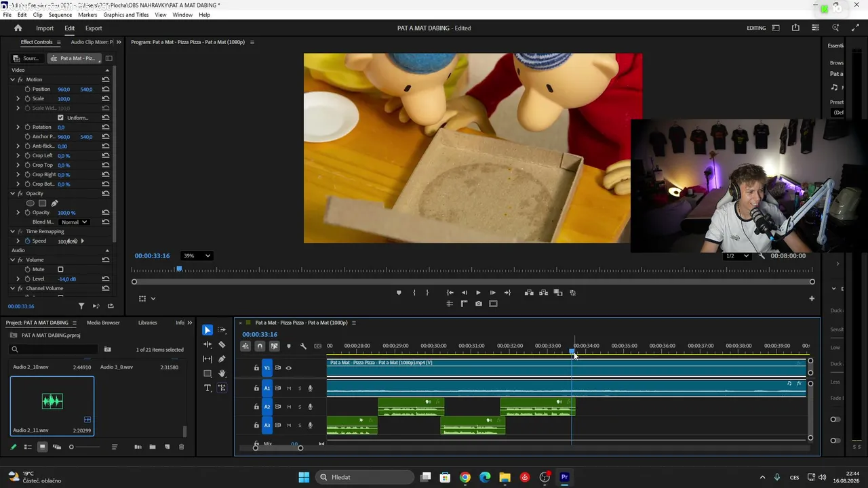Open the File menu
The width and height of the screenshot is (868, 488).
tap(7, 15)
